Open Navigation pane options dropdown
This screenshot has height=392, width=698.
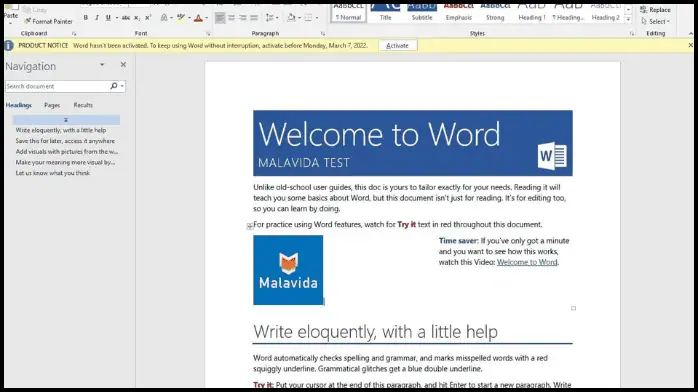(x=102, y=65)
